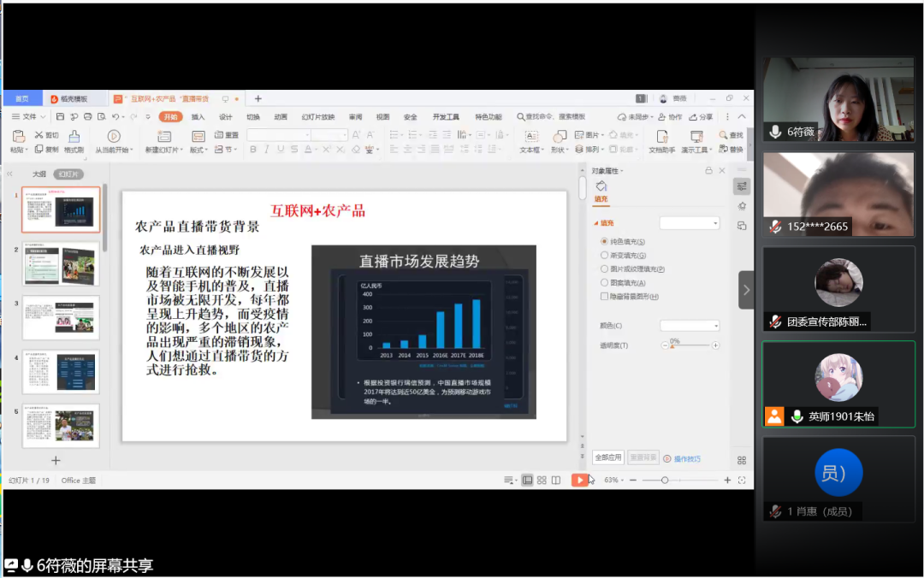Switch to 大纲 outline tab

coord(39,174)
